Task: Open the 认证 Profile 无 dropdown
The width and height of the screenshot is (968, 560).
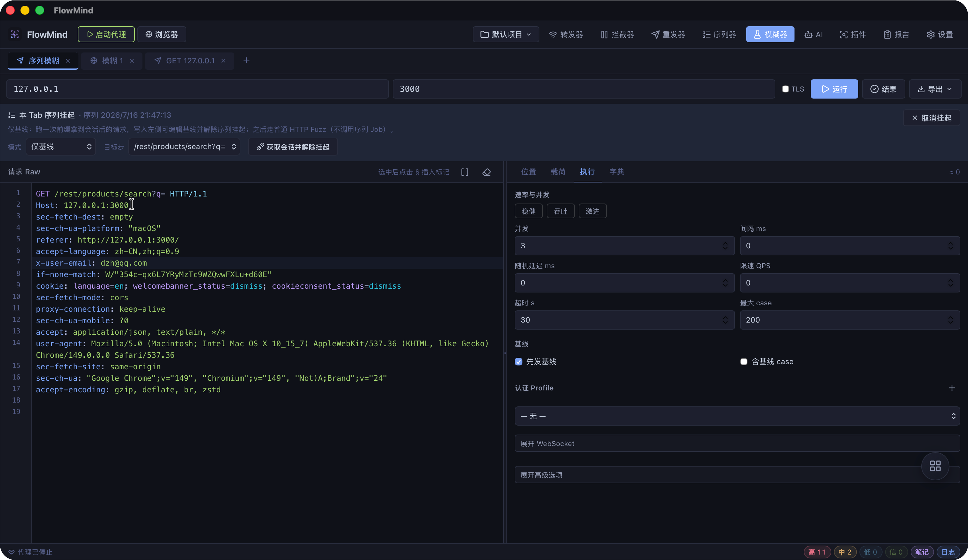Action: [x=737, y=416]
